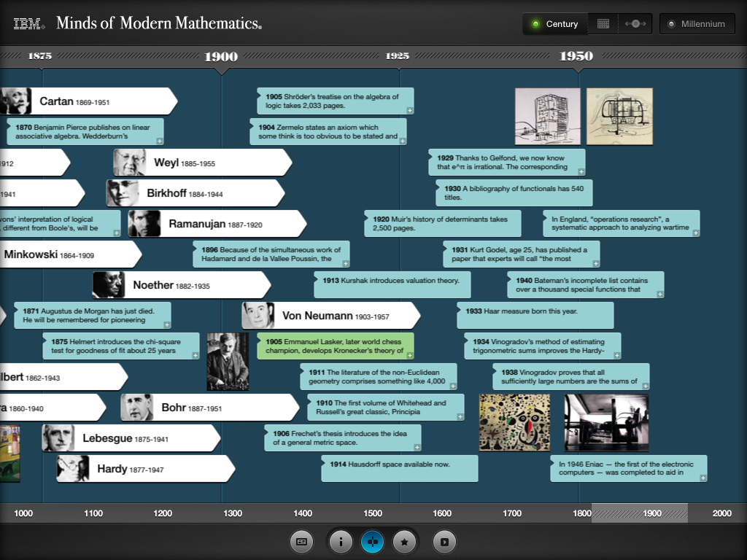Switch to Millennium view
Image resolution: width=747 pixels, height=560 pixels.
pyautogui.click(x=694, y=24)
